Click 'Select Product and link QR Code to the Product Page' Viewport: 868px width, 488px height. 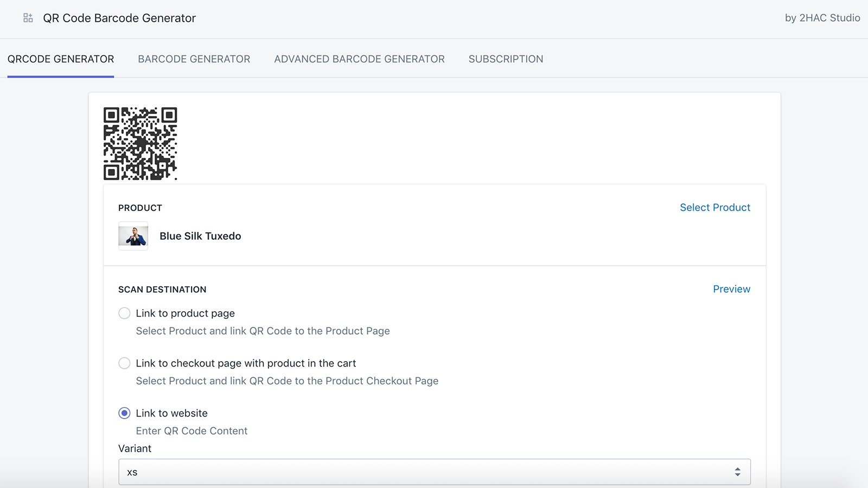[263, 331]
